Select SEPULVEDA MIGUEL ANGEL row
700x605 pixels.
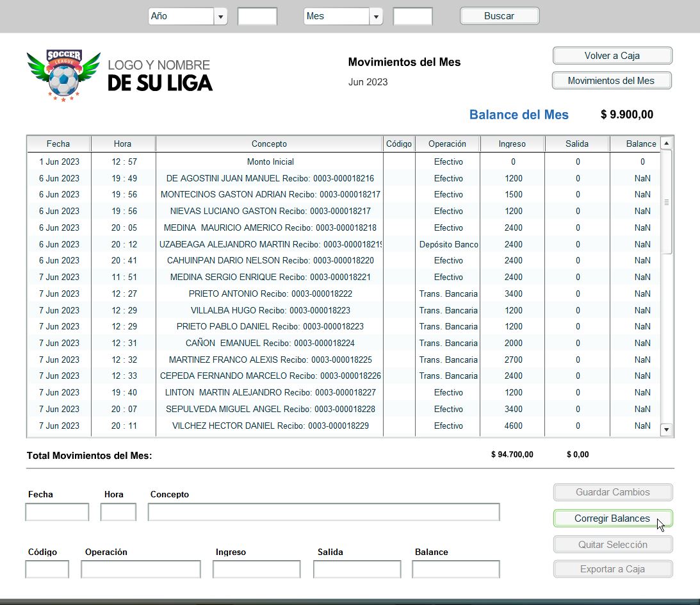[343, 409]
